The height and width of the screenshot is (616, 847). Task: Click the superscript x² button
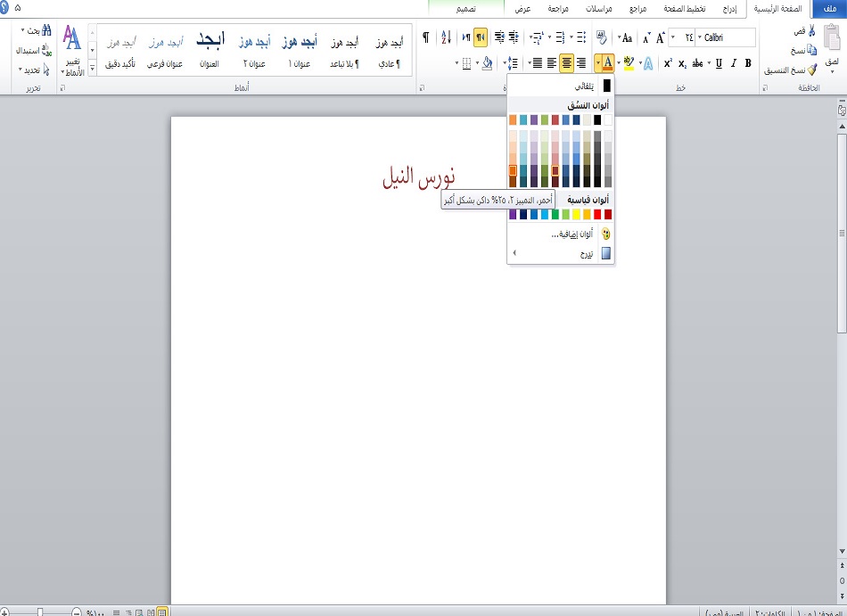(x=668, y=63)
